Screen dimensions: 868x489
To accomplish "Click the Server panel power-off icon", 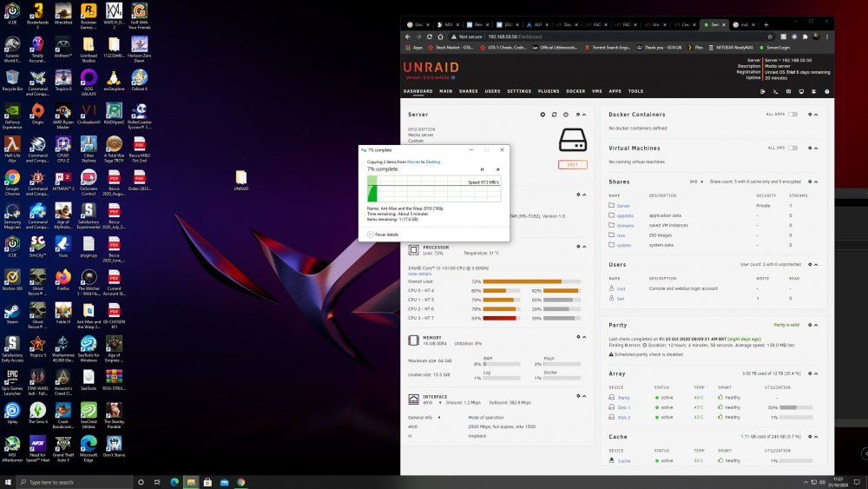I will 566,115.
